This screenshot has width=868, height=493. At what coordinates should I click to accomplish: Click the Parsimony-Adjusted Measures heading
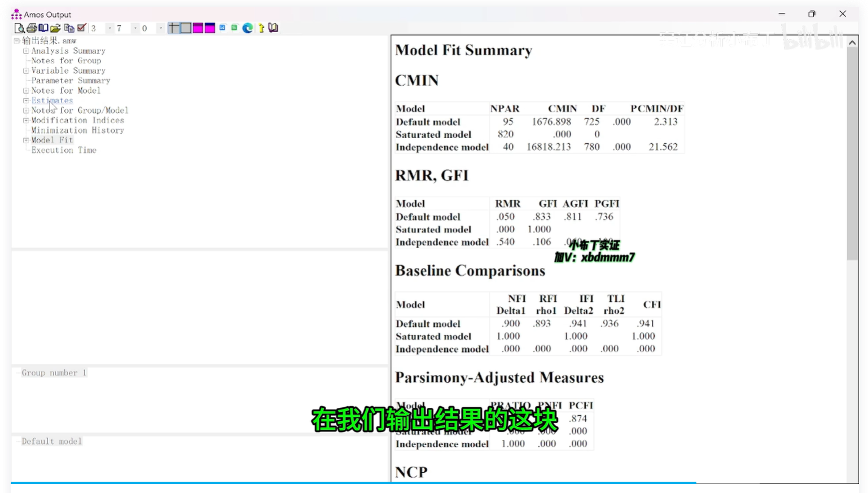[499, 377]
